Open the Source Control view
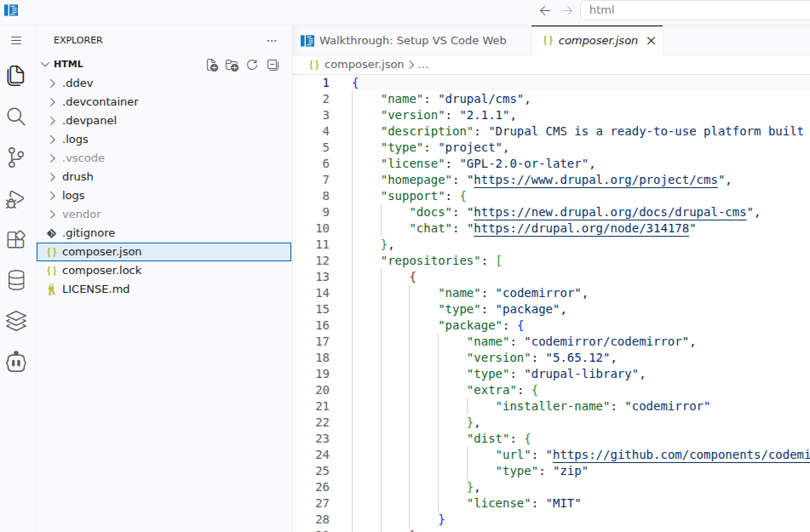 [16, 157]
